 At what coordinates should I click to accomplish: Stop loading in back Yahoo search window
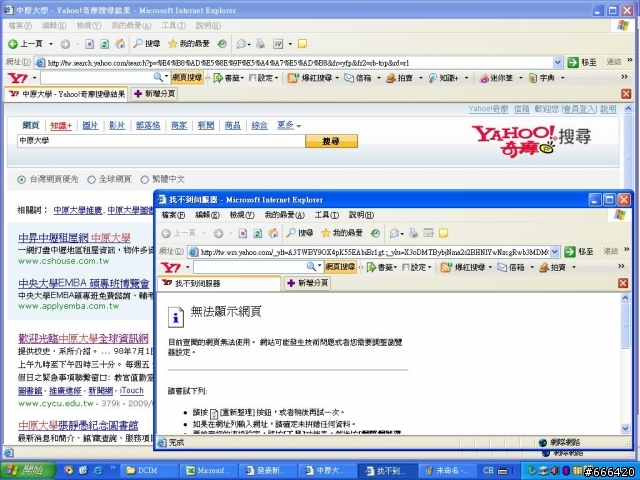point(89,44)
